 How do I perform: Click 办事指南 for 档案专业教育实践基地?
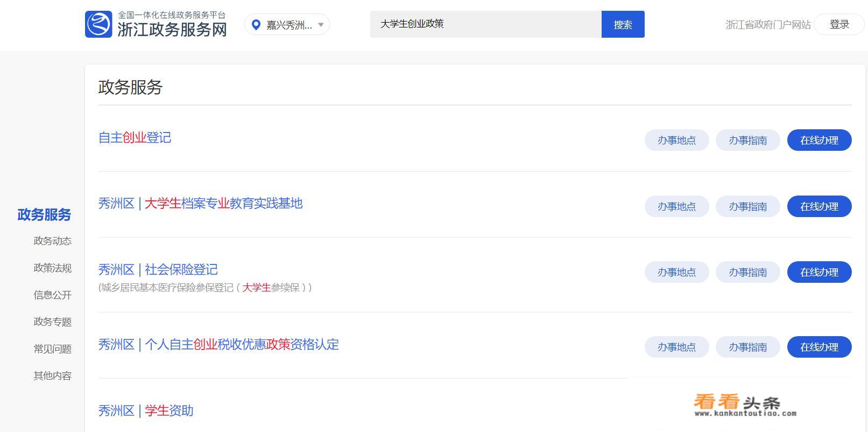[747, 206]
